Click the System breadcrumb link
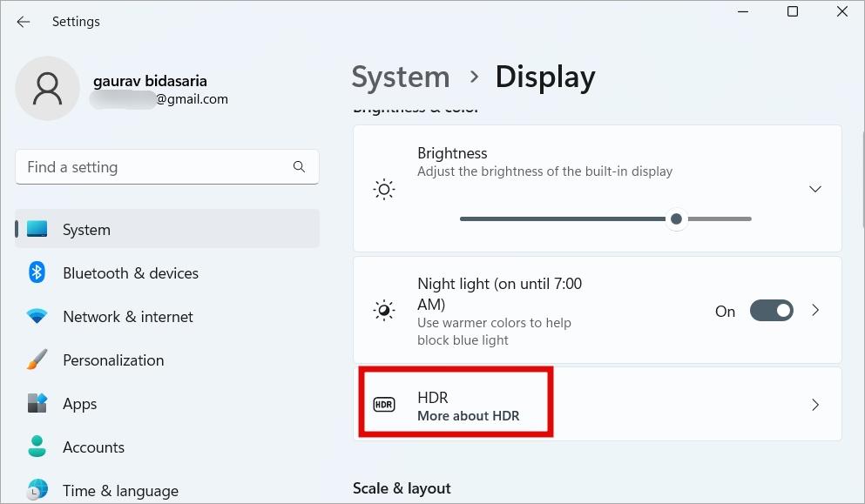 click(401, 77)
